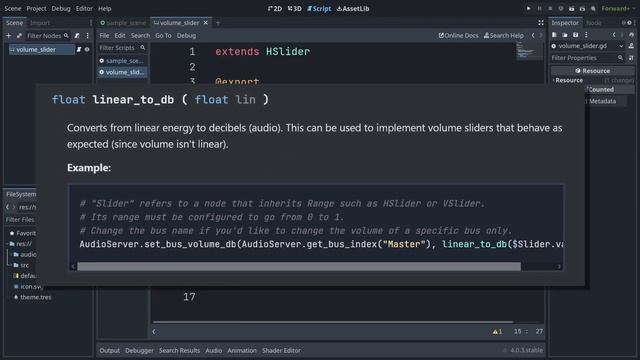
Task: Open the script editor Edit menu
Action: pyautogui.click(x=120, y=36)
